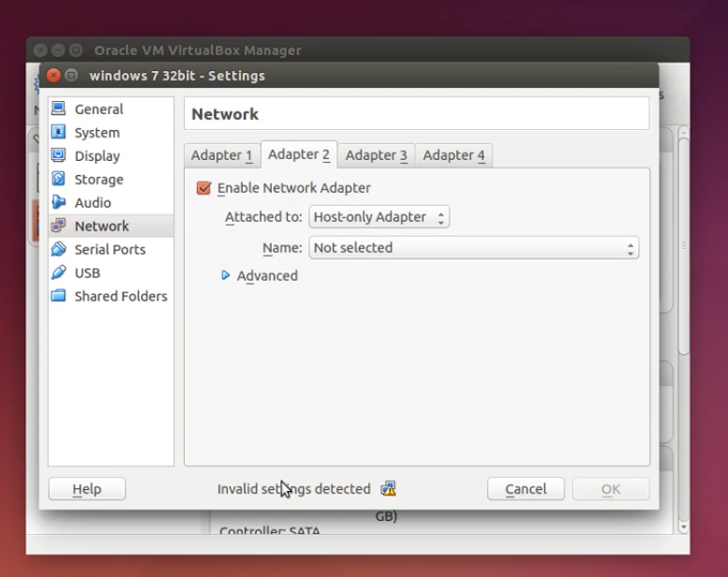The height and width of the screenshot is (577, 728).
Task: Open Storage settings category
Action: (x=111, y=180)
